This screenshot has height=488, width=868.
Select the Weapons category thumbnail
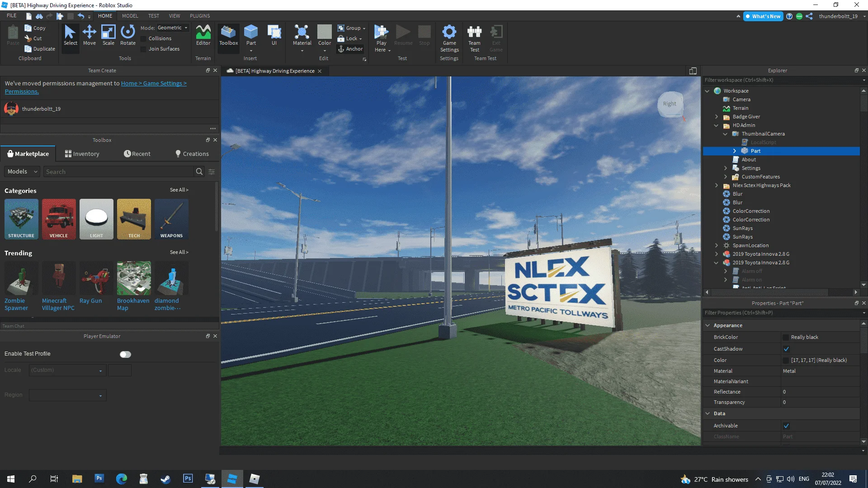pyautogui.click(x=171, y=219)
